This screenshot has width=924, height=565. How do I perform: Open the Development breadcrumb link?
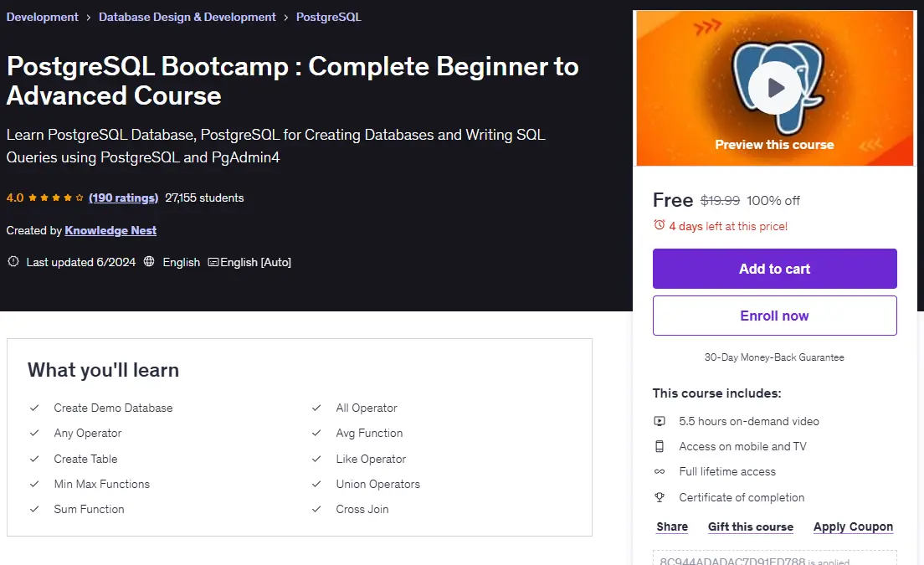click(43, 17)
